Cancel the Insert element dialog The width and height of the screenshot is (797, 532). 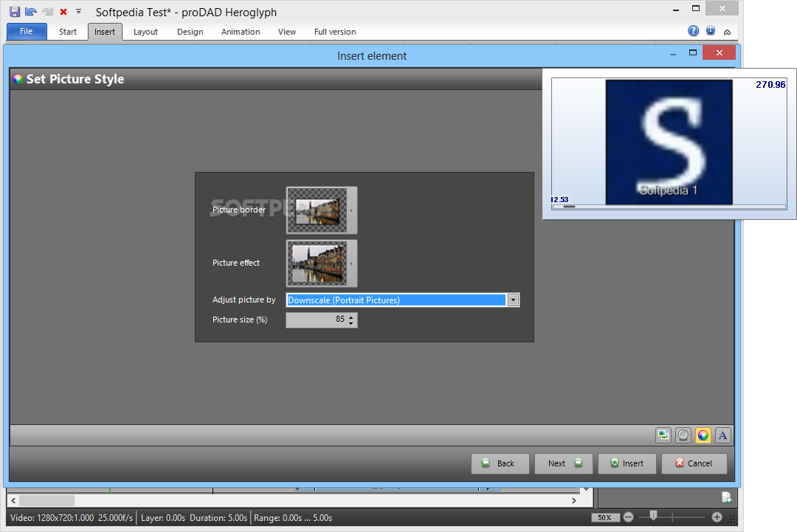coord(694,463)
